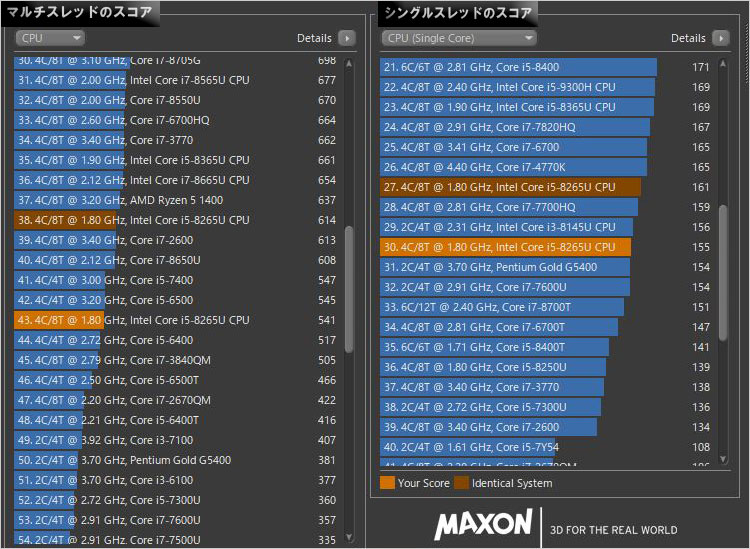Select row 23 Core i5-8365U single-core
The image size is (750, 549).
545,107
